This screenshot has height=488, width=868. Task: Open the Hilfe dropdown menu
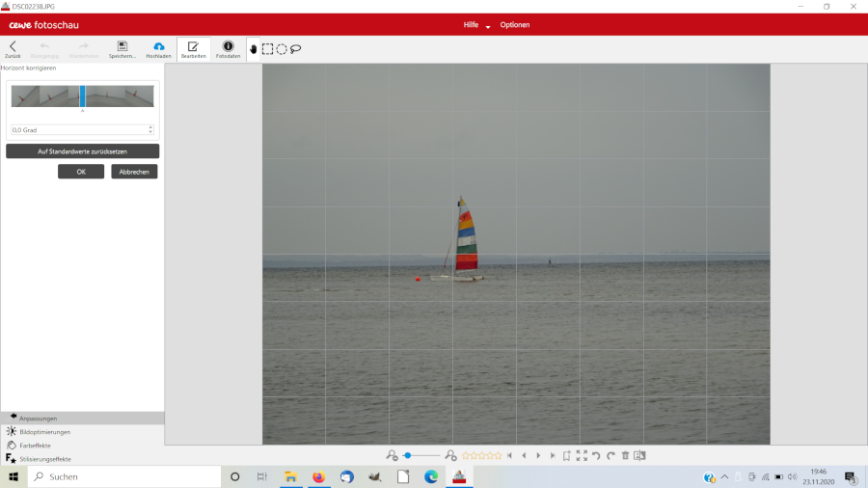[476, 24]
